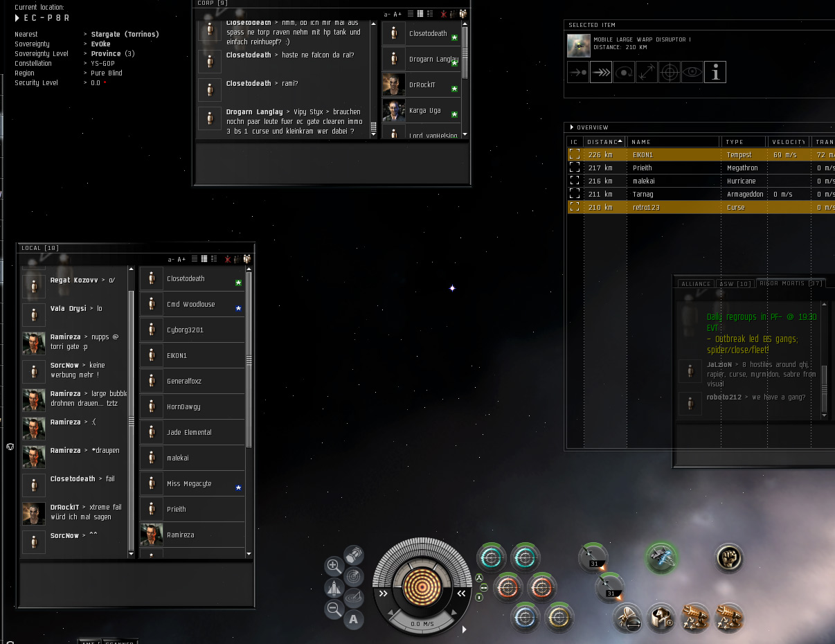Open Show Info for selected item
Viewport: 835px width, 644px height.
pyautogui.click(x=715, y=72)
